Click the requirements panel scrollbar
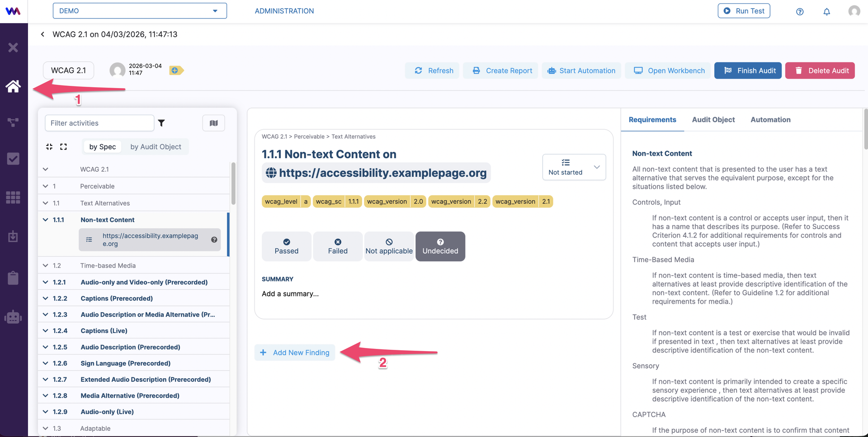This screenshot has width=868, height=437. (x=866, y=129)
